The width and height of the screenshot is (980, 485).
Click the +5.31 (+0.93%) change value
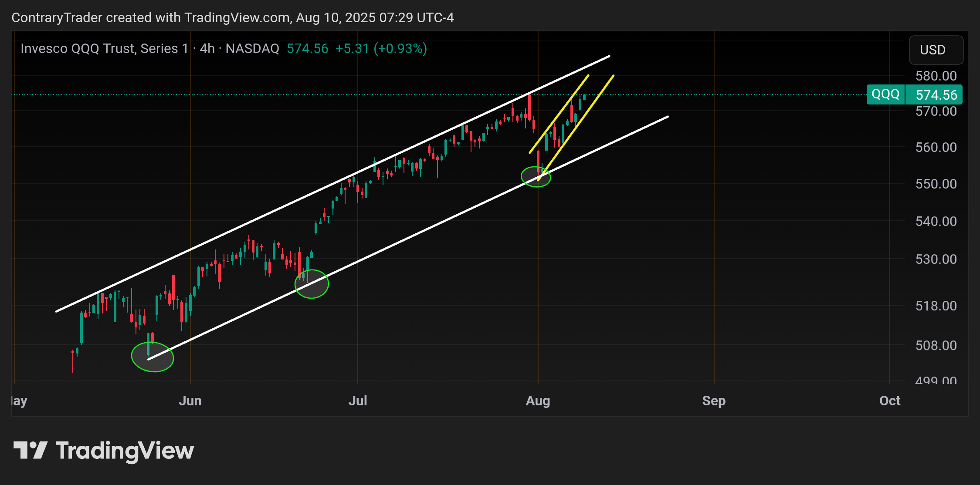pos(381,48)
